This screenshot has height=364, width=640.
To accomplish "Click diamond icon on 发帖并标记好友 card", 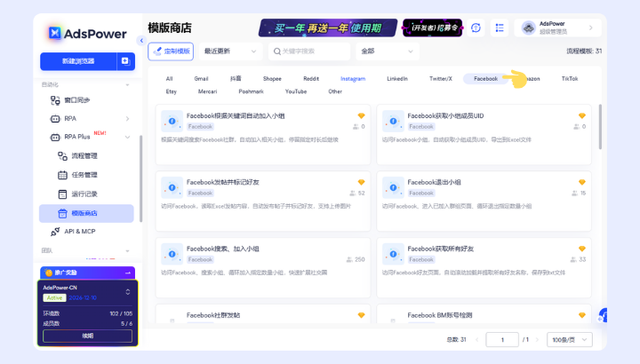I will coord(361,182).
